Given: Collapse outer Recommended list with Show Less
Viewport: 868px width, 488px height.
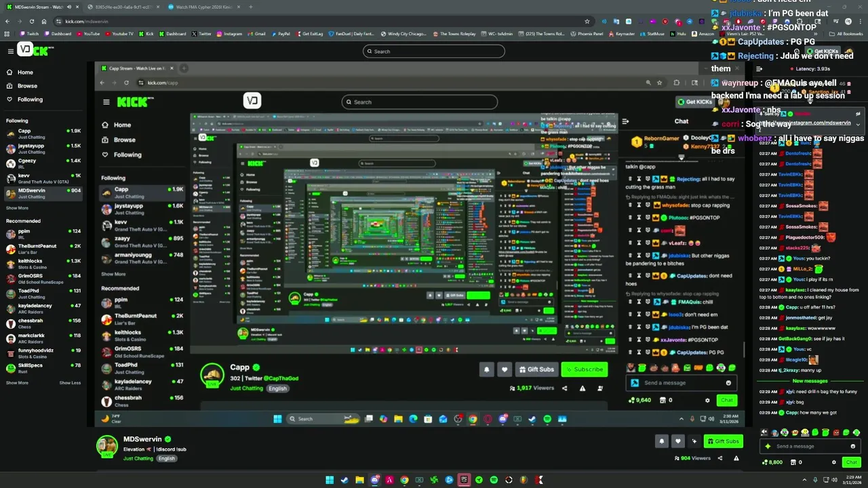Looking at the screenshot, I should click(x=70, y=383).
